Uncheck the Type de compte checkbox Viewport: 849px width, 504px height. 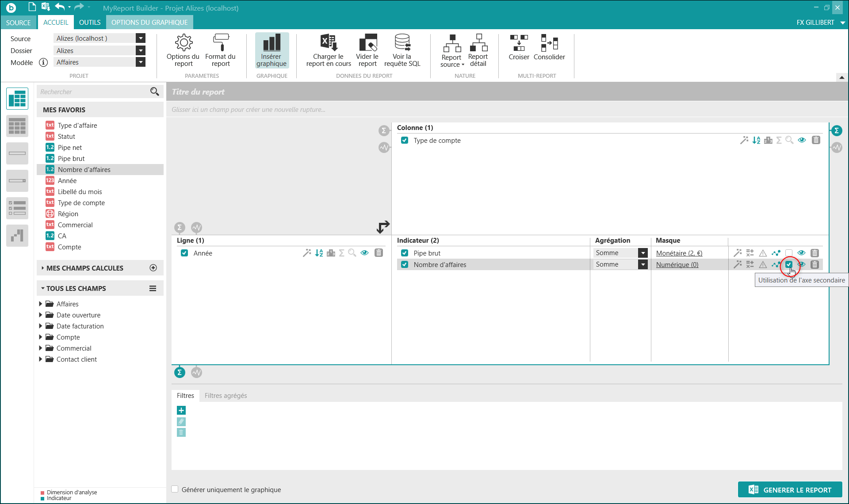click(x=405, y=140)
